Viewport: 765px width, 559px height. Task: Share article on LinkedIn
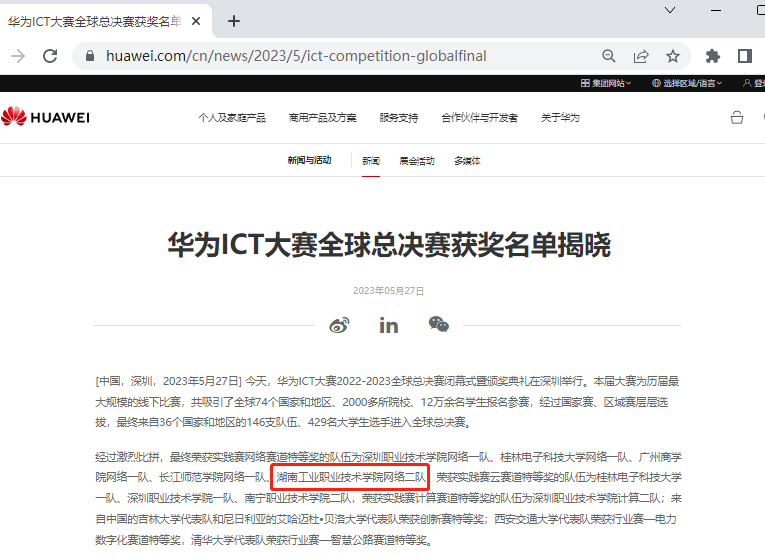point(389,325)
